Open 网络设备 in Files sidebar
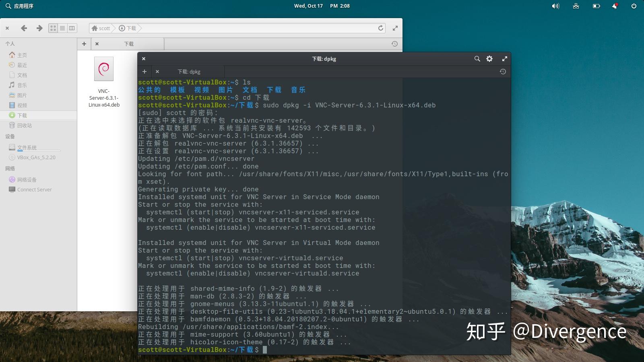The height and width of the screenshot is (362, 644). (x=38, y=180)
